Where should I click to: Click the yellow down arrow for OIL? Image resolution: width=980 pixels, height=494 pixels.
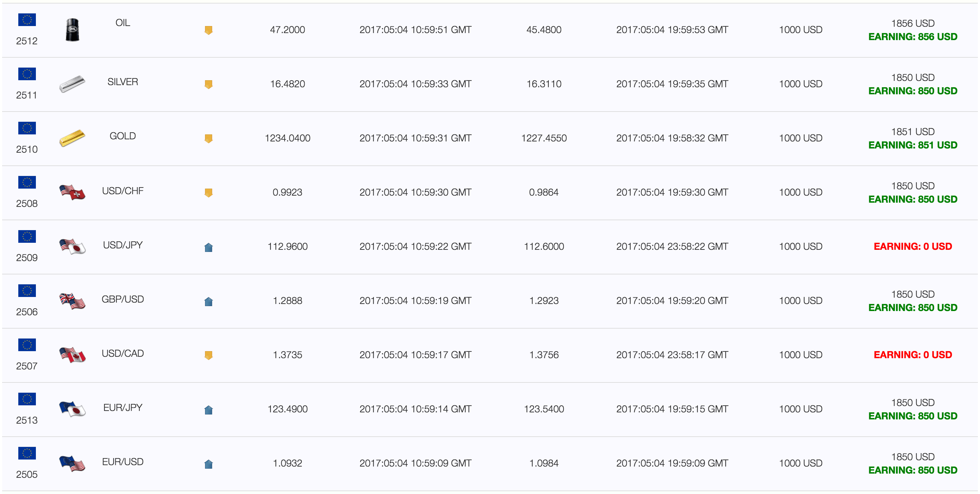click(209, 30)
